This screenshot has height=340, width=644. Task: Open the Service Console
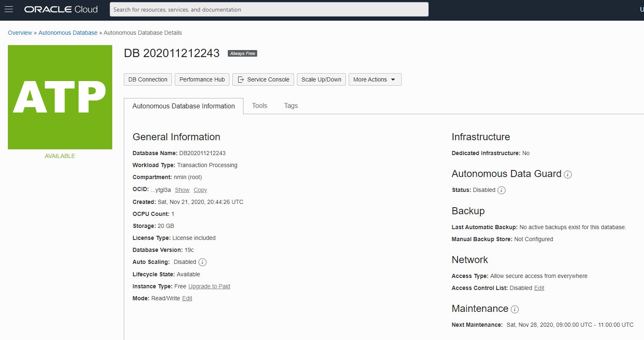pyautogui.click(x=263, y=79)
